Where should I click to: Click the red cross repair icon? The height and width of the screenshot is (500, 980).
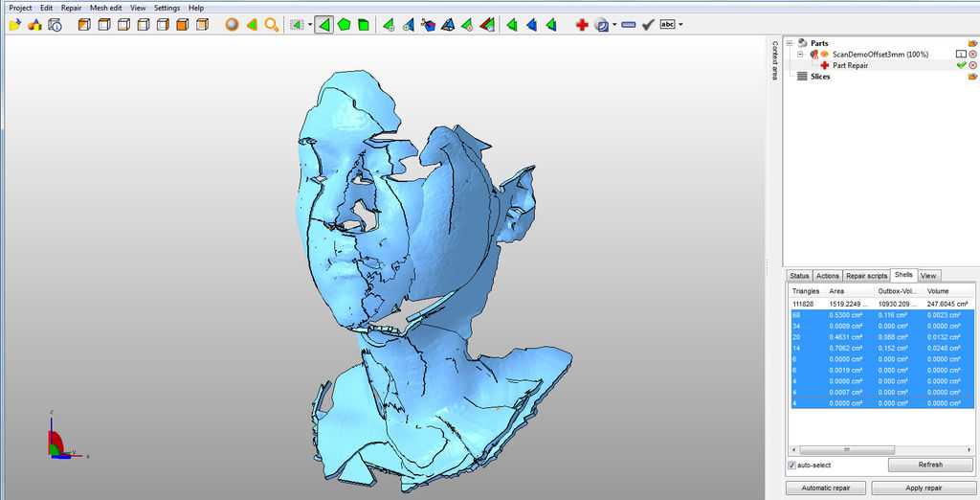[x=581, y=25]
